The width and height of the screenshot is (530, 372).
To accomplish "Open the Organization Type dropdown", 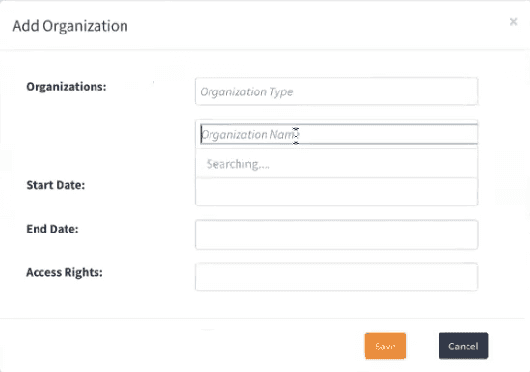I will click(x=336, y=92).
